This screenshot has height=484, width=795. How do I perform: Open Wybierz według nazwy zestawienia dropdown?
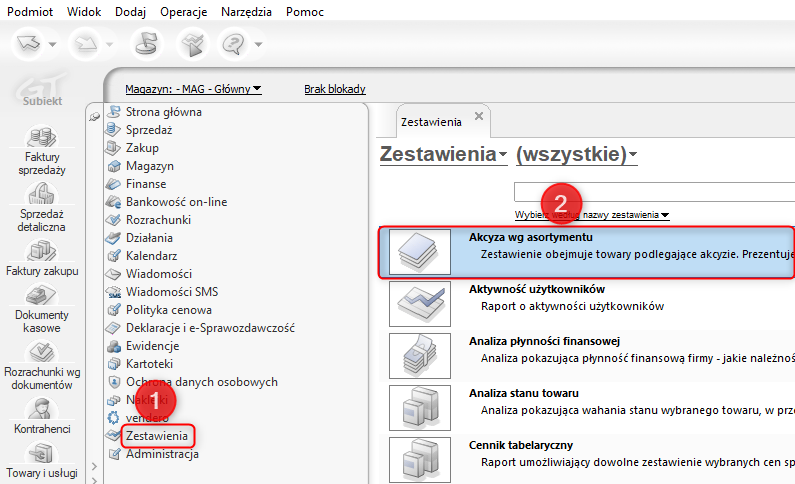coord(592,215)
